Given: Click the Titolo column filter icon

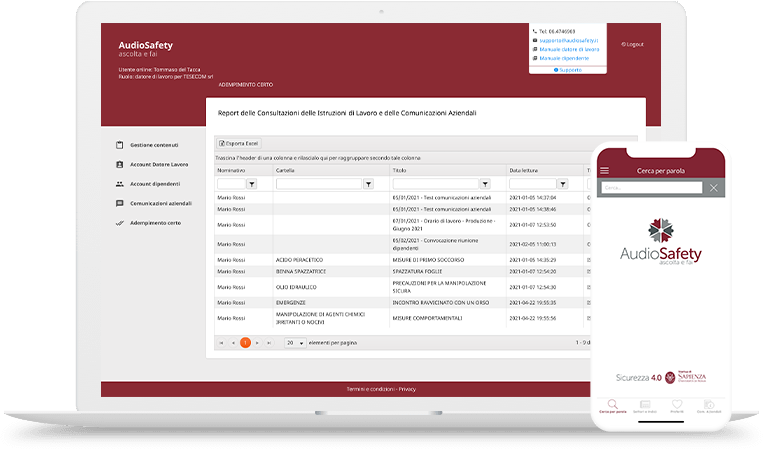Looking at the screenshot, I should tap(485, 184).
